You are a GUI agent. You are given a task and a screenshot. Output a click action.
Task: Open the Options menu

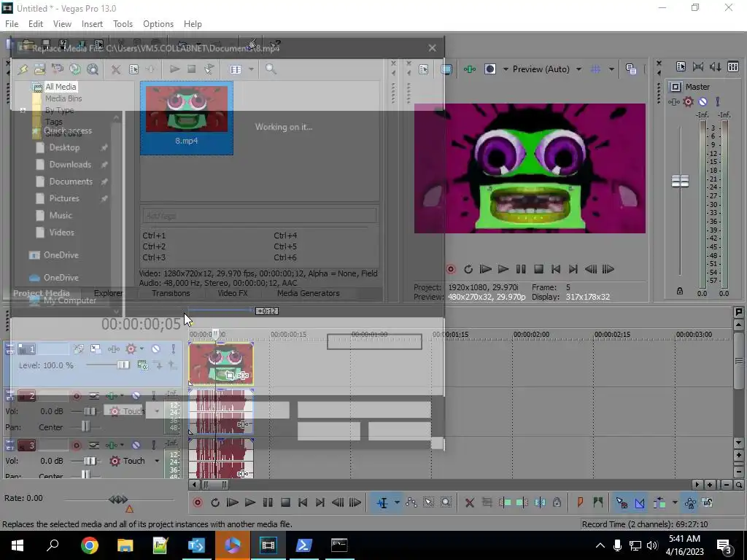(x=158, y=24)
